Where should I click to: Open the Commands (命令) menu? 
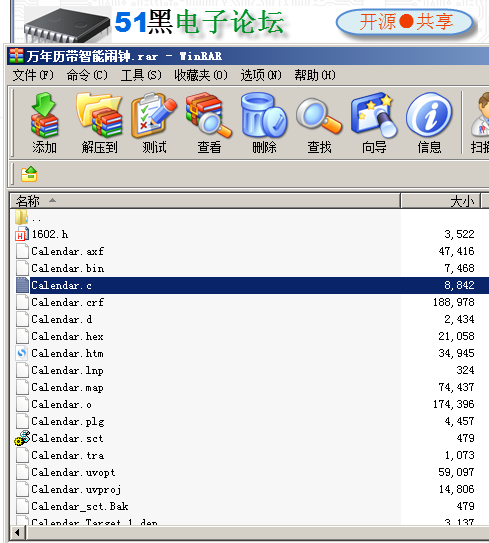(87, 75)
